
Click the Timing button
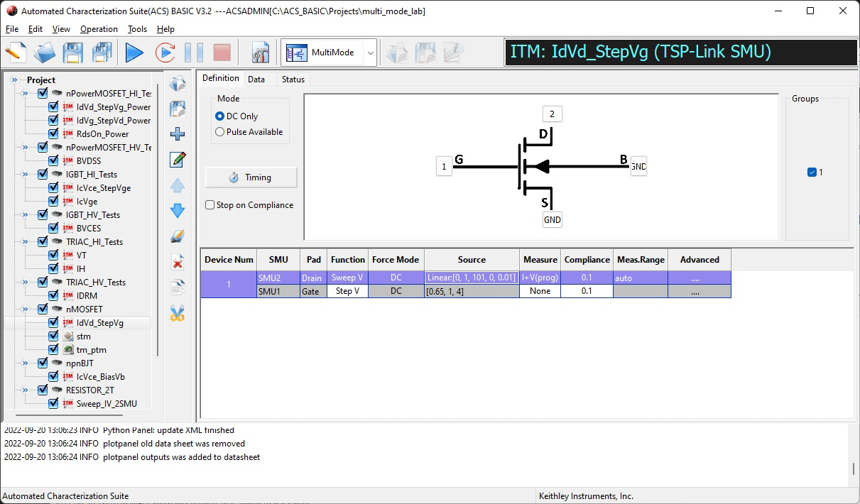coord(251,177)
